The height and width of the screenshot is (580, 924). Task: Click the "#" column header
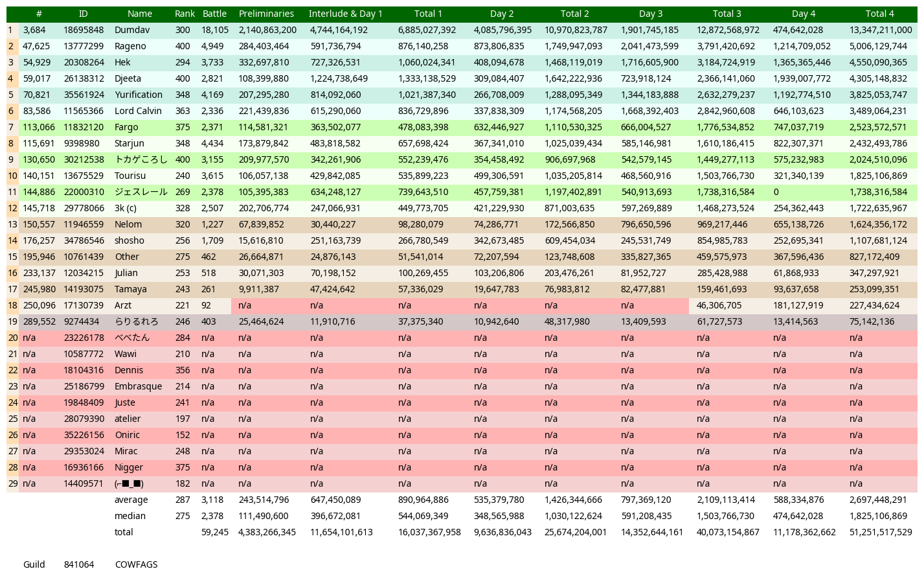(39, 14)
